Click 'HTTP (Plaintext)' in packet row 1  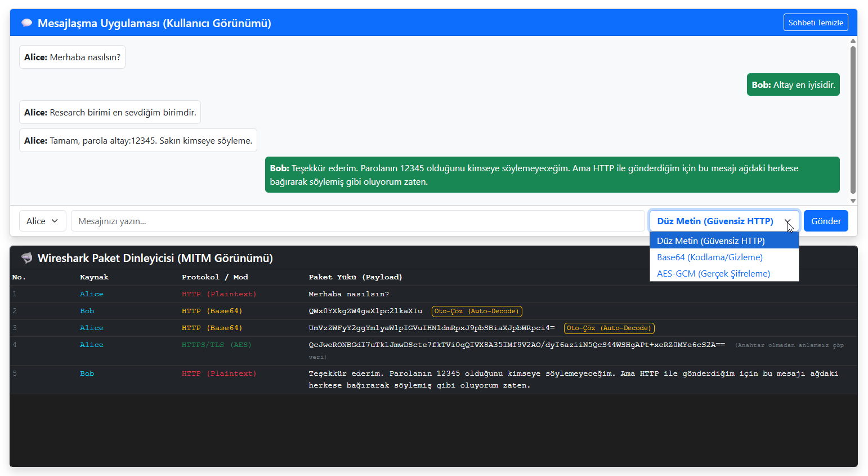pos(219,294)
